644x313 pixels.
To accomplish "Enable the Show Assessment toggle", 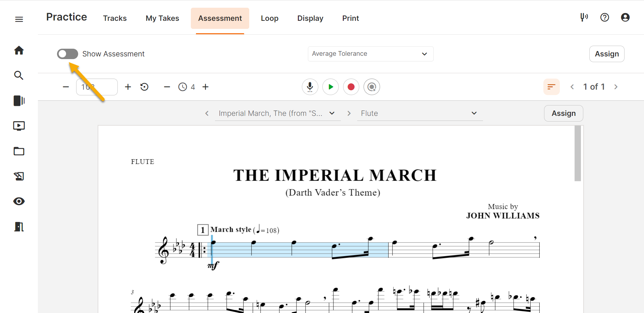I will pyautogui.click(x=67, y=54).
